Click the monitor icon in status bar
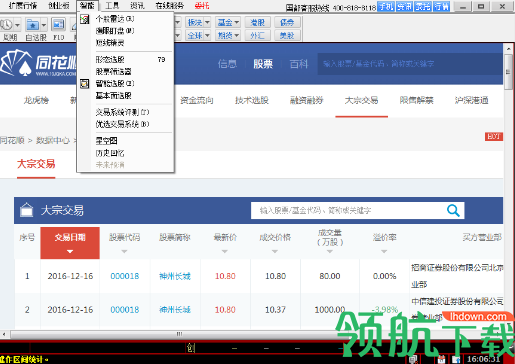The image size is (515, 364). pyautogui.click(x=413, y=359)
